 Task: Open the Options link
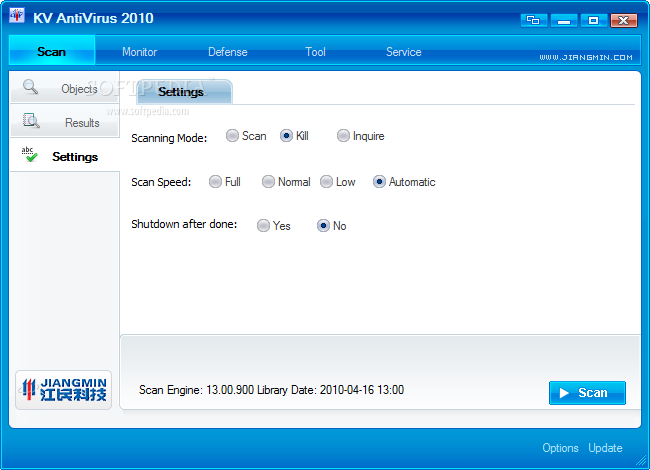[560, 448]
